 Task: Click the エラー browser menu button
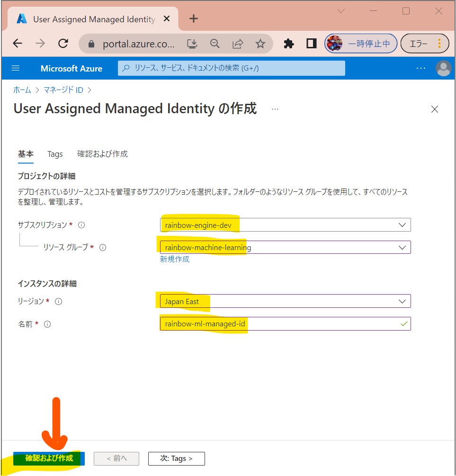(425, 44)
